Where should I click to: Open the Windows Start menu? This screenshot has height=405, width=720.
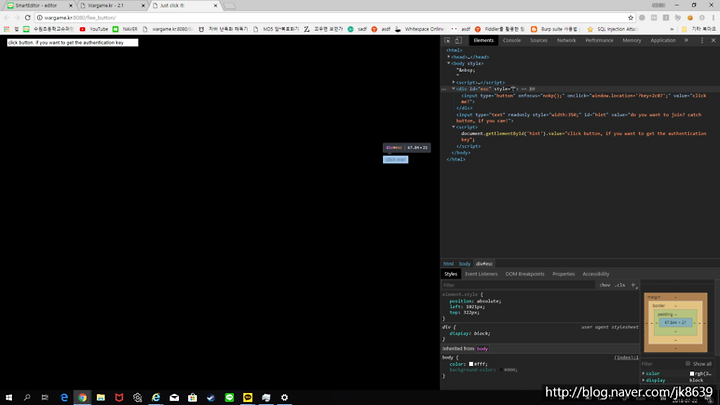tap(9, 397)
